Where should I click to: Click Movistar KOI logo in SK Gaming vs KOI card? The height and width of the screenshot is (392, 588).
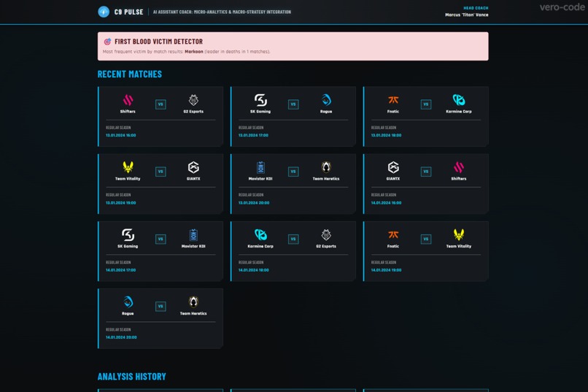(x=193, y=235)
